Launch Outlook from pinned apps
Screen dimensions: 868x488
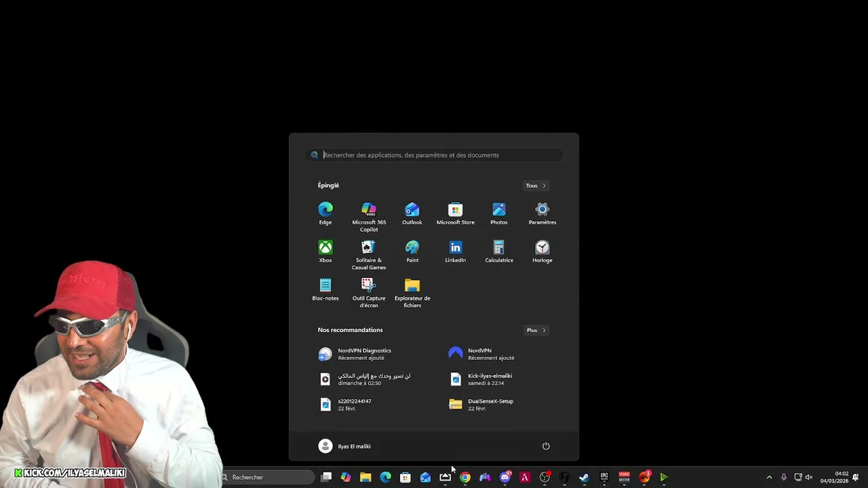(x=412, y=213)
